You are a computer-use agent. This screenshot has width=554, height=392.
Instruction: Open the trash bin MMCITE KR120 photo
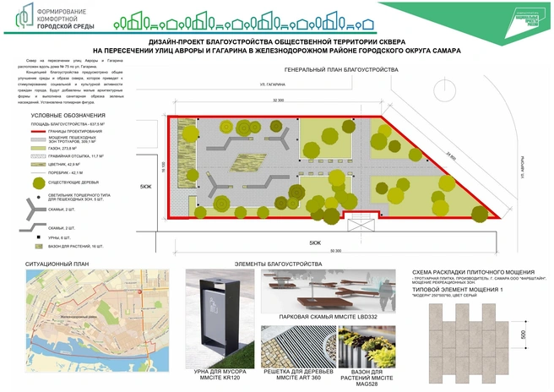click(x=220, y=318)
